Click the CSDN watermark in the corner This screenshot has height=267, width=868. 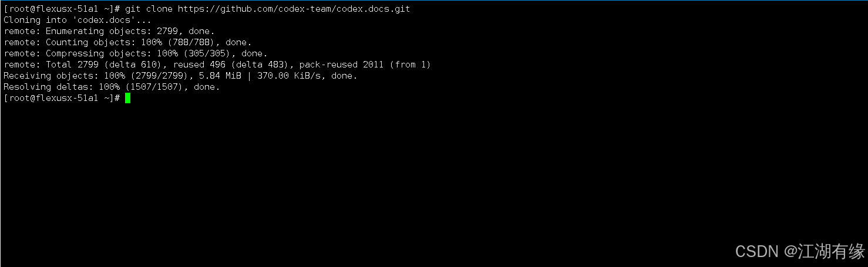point(800,252)
